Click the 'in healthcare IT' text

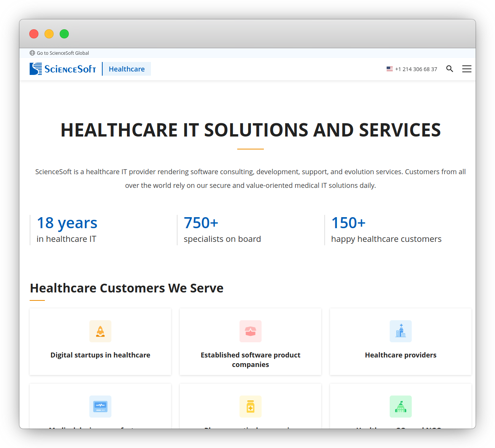pyautogui.click(x=67, y=239)
